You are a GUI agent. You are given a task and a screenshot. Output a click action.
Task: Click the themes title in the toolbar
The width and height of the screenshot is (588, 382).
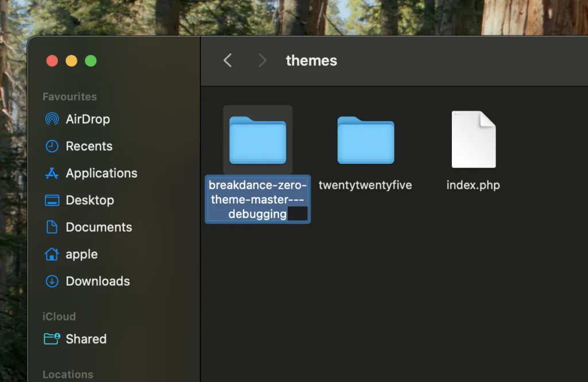pos(311,60)
